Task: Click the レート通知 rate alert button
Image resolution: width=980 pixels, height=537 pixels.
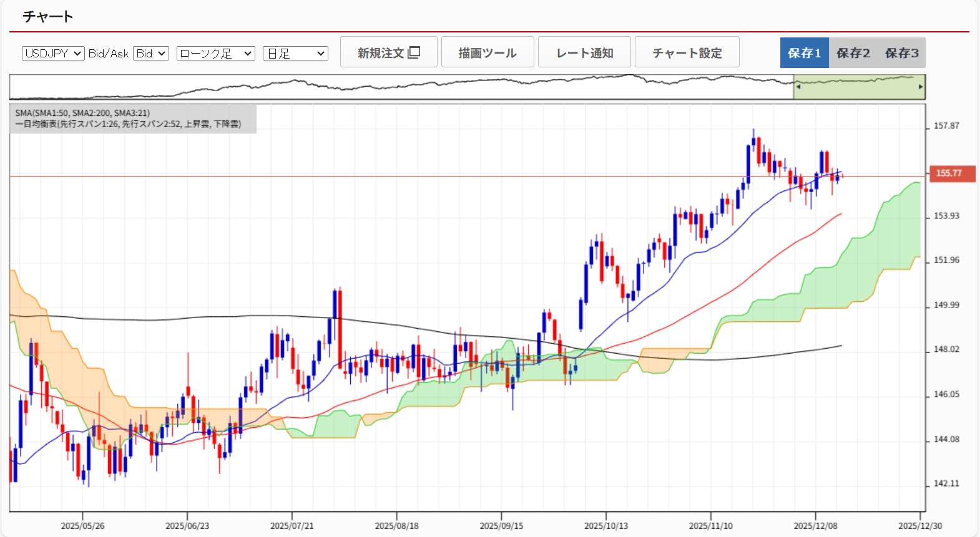Action: [584, 52]
